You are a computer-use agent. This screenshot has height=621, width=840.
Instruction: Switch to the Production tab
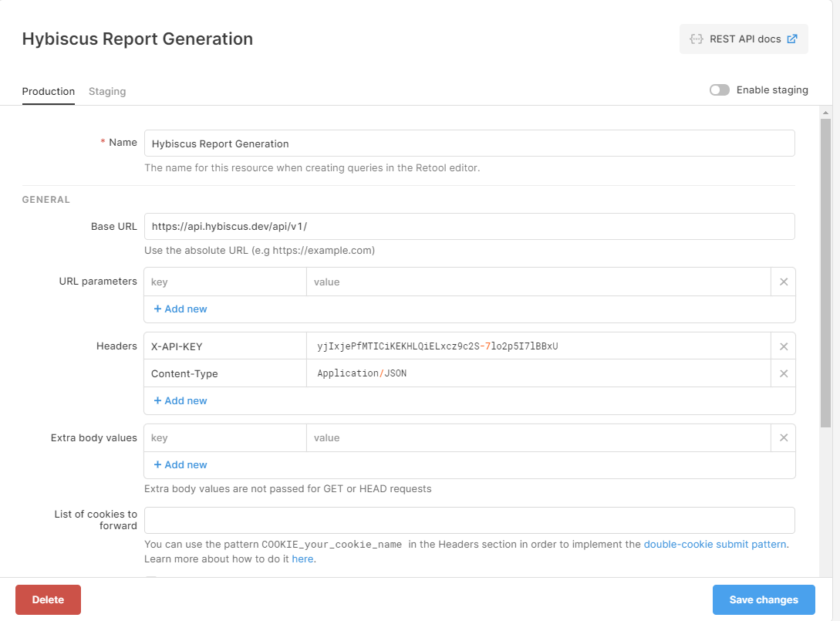pyautogui.click(x=49, y=91)
